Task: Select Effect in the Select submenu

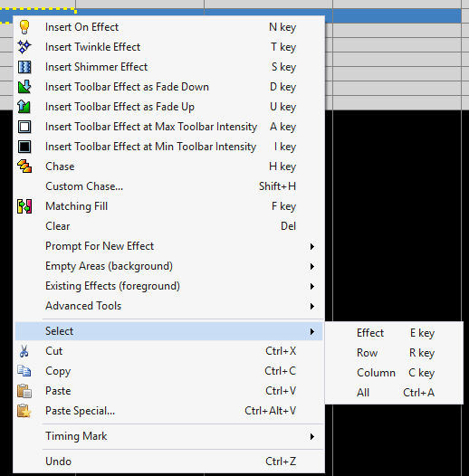Action: click(x=394, y=333)
